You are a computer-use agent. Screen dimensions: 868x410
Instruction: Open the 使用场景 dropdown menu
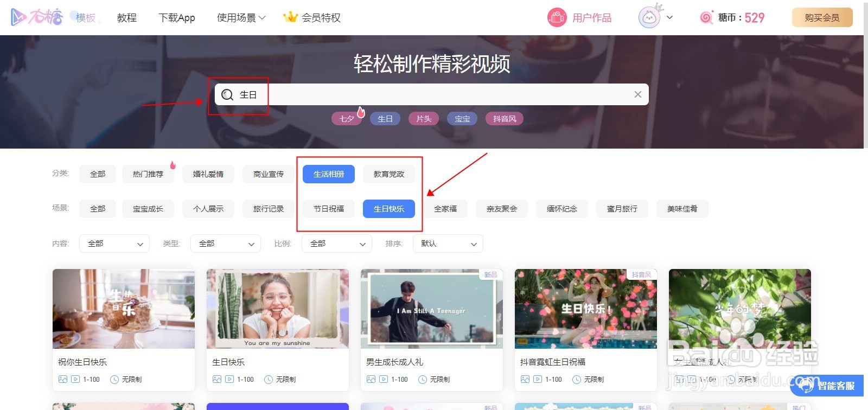click(x=241, y=17)
